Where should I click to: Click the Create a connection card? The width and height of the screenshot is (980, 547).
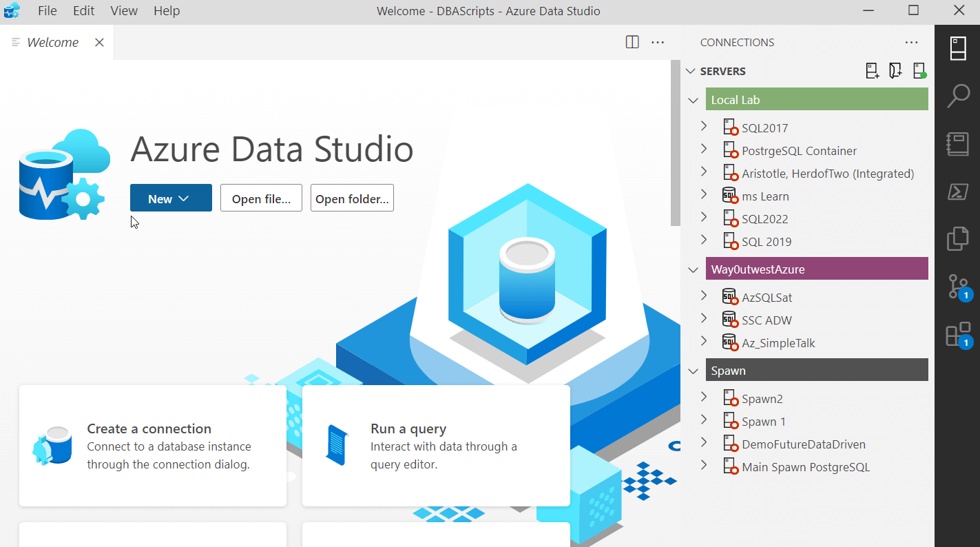tap(153, 446)
